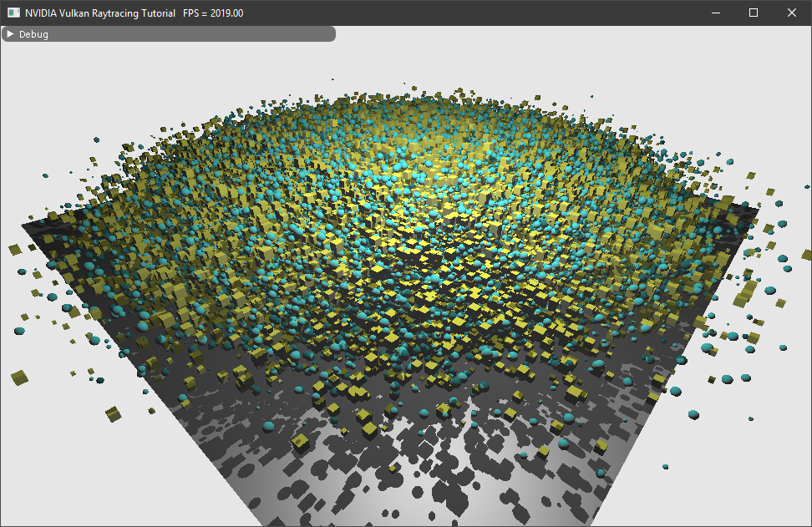The height and width of the screenshot is (527, 812).
Task: Select the yellow cube at far left edge
Action: (x=19, y=377)
